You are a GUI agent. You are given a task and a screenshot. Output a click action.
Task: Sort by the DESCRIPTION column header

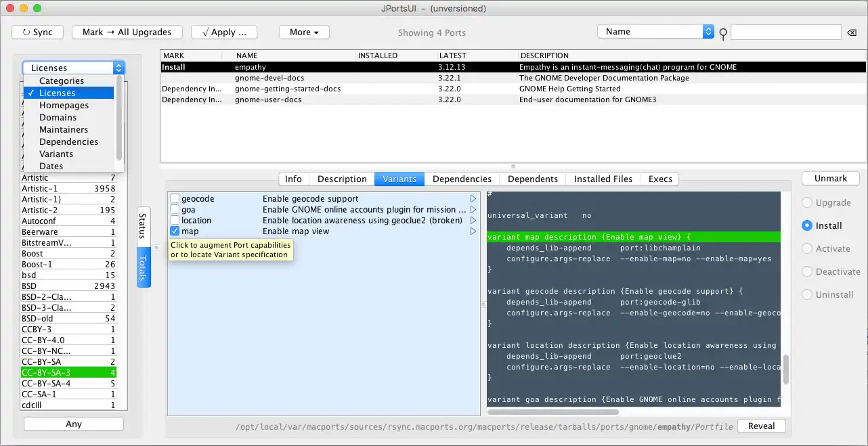tap(692, 55)
